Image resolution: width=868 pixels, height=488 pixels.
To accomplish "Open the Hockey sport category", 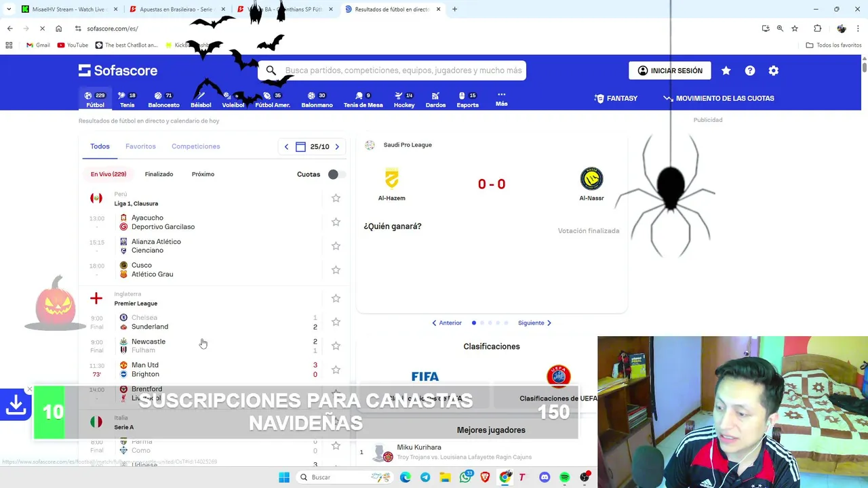I will pyautogui.click(x=404, y=100).
